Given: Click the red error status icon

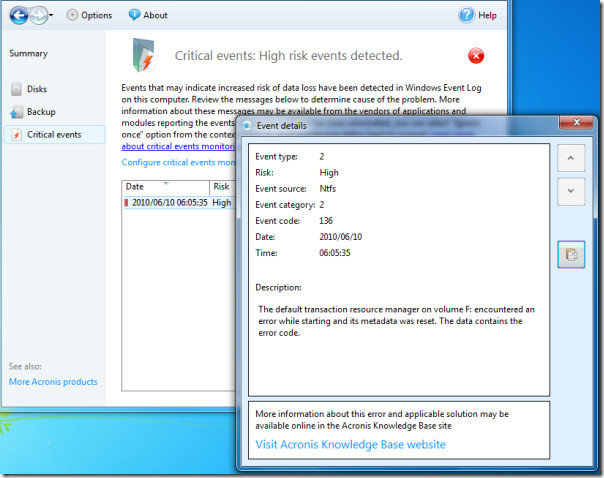Looking at the screenshot, I should [x=476, y=56].
